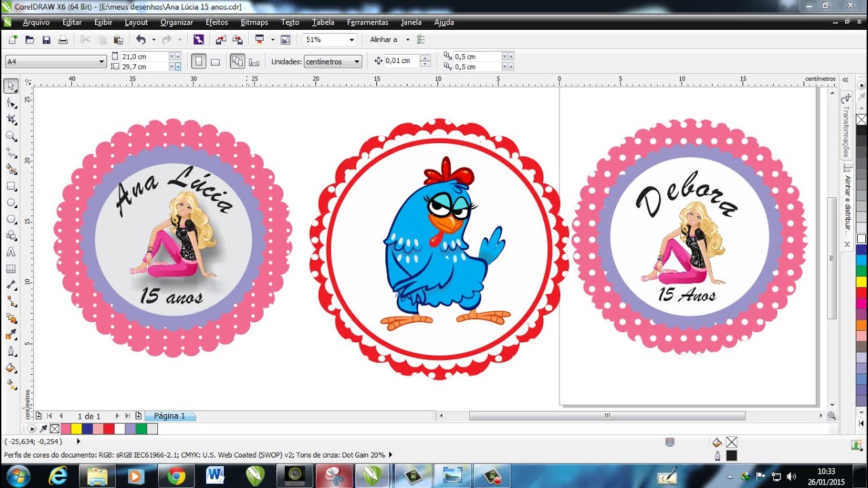Select the Outline Pen tool
Viewport: 868px width, 488px height.
tap(11, 352)
